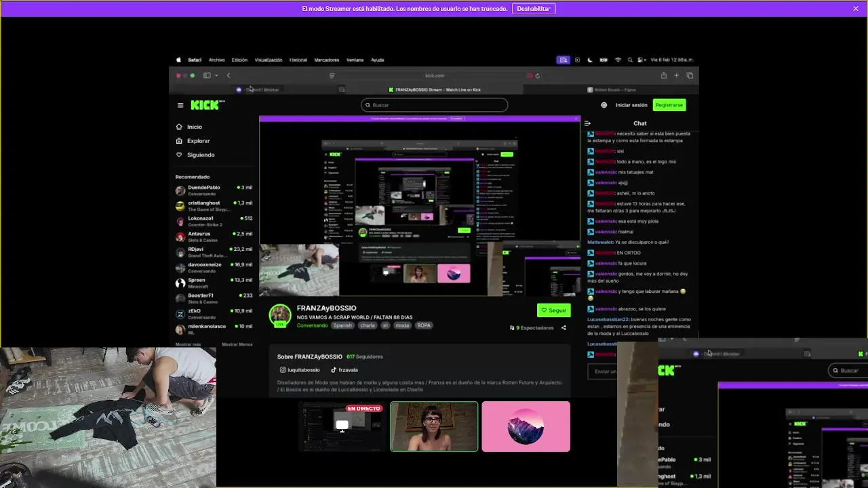The width and height of the screenshot is (868, 488).
Task: Open Siguiendo in Kick sidebar
Action: (201, 155)
